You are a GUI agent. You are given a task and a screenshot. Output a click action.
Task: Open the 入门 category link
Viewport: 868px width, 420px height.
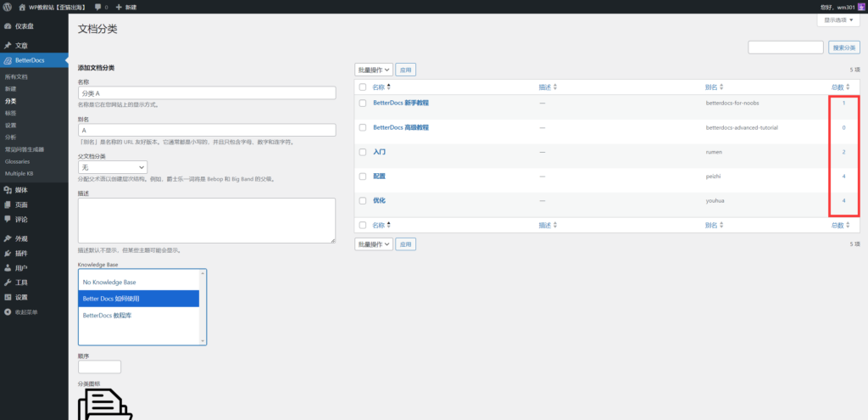(379, 152)
